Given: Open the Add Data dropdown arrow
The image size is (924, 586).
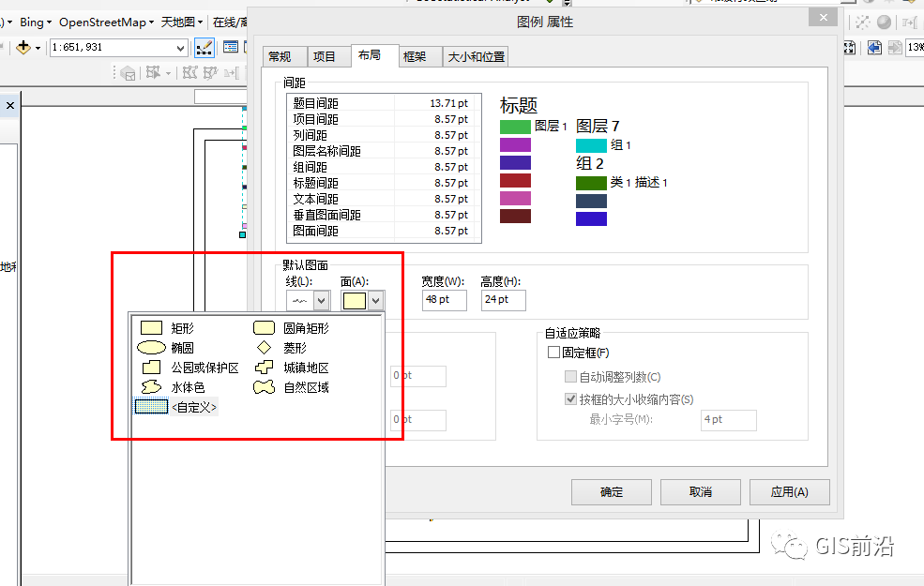Looking at the screenshot, I should pyautogui.click(x=38, y=48).
